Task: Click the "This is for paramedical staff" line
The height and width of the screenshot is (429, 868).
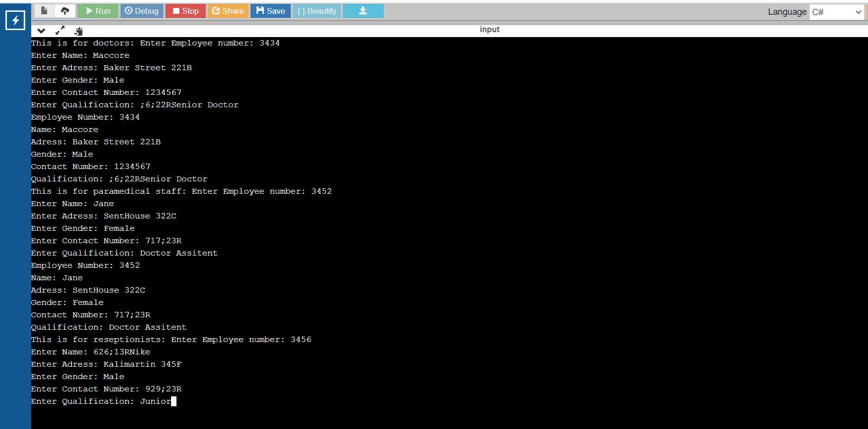Action: click(181, 191)
